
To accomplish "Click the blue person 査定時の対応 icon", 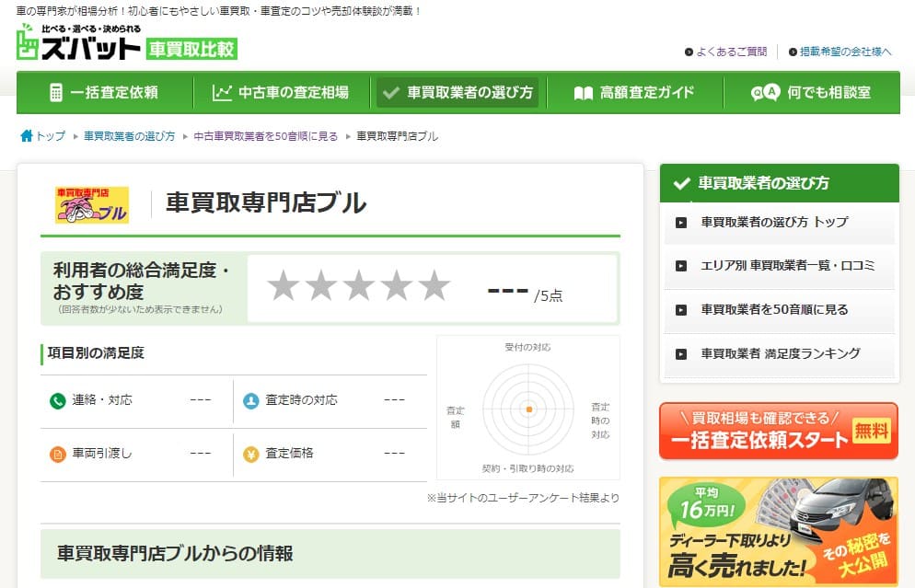I will [x=250, y=401].
